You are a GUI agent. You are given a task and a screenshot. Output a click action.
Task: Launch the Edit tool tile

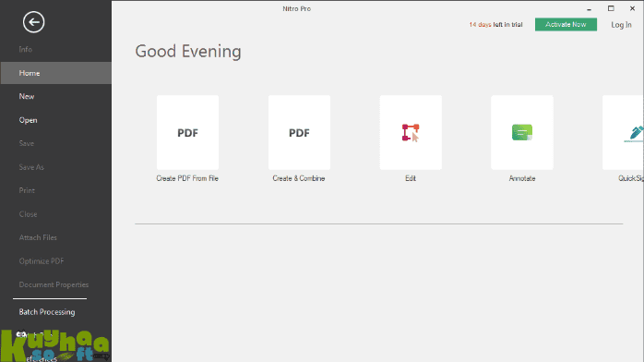click(x=411, y=132)
